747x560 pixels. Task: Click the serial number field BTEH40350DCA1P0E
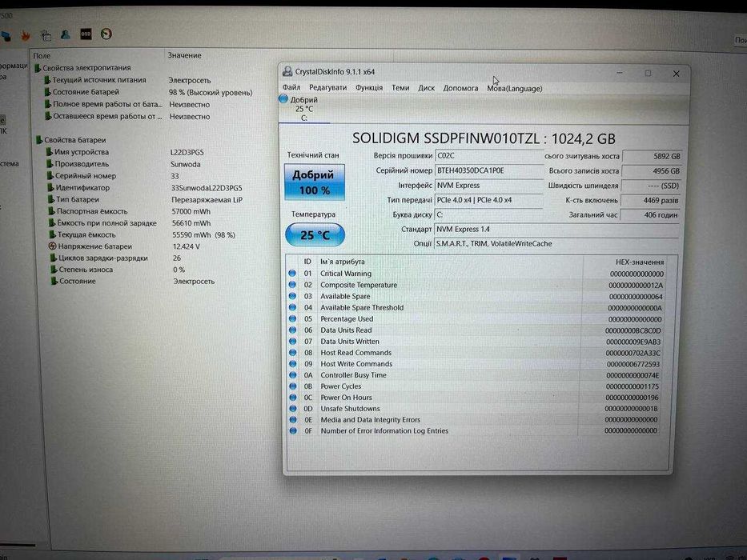[x=488, y=170]
